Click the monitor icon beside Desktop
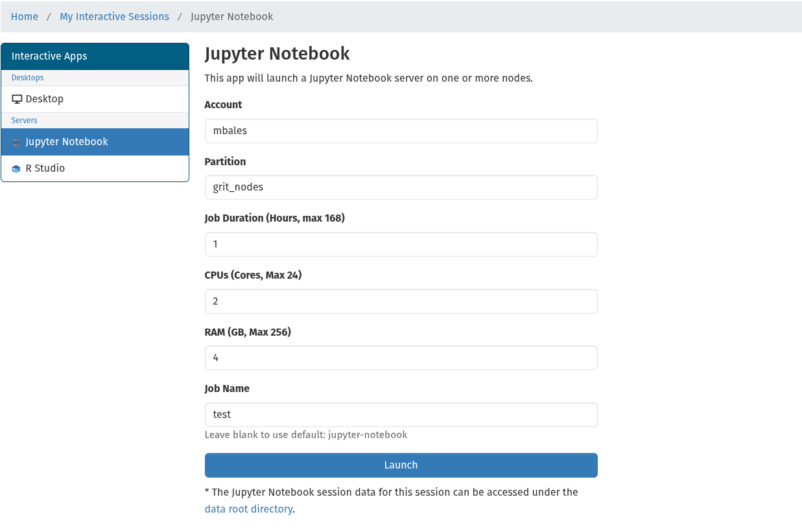The height and width of the screenshot is (532, 802). (x=17, y=99)
